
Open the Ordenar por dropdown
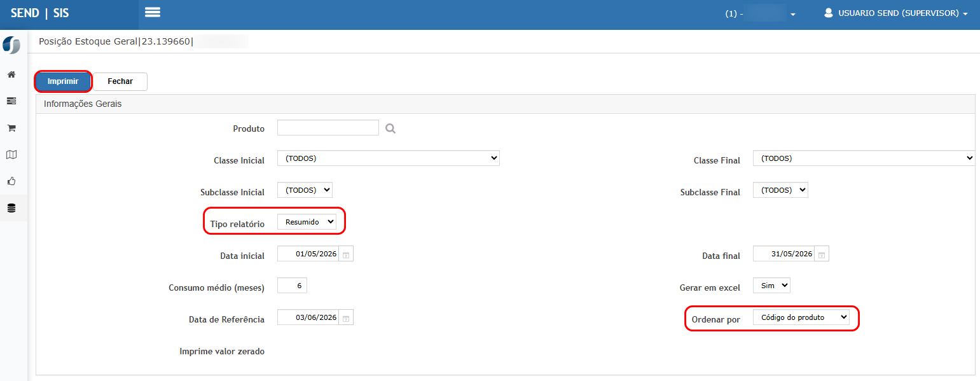pyautogui.click(x=801, y=317)
